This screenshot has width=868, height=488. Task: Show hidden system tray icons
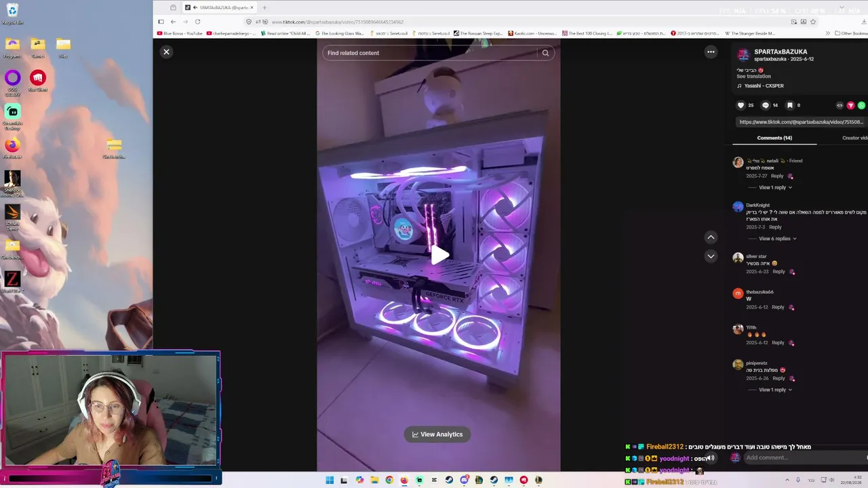tap(787, 480)
